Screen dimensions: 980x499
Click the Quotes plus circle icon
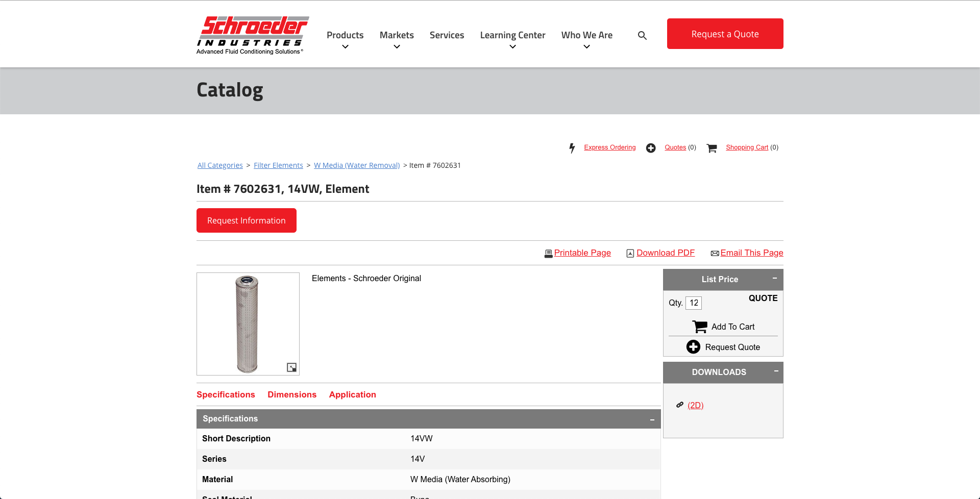point(651,148)
